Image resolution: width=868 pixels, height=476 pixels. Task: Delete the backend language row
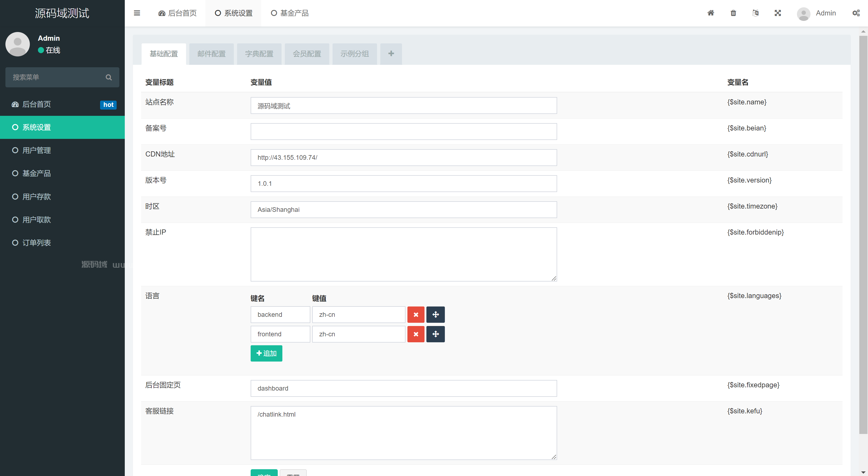(x=416, y=314)
